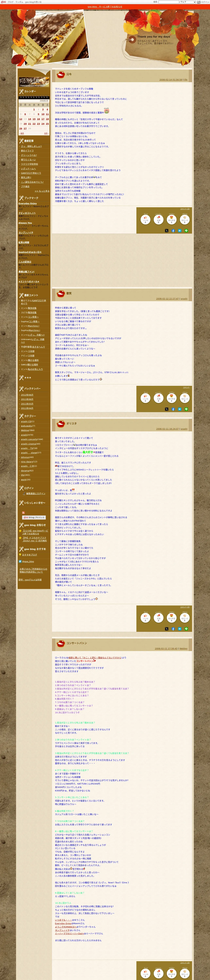Share the 只今 post on X
Screen dimensions: 210x980
coord(166,230)
